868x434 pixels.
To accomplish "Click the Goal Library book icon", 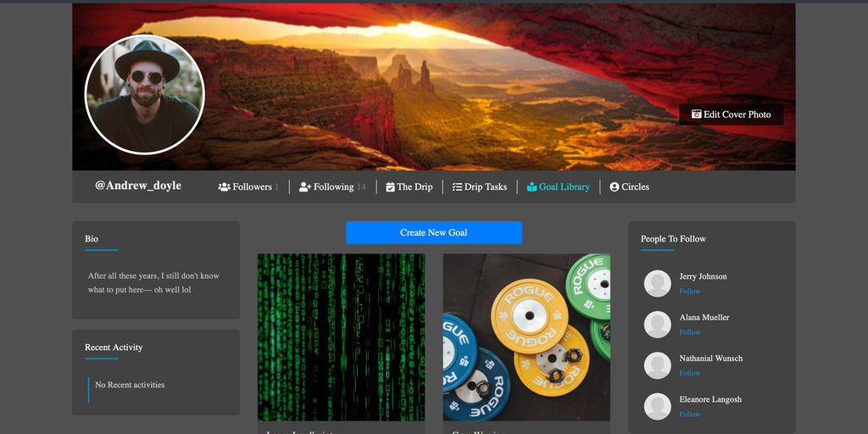I will tap(531, 186).
